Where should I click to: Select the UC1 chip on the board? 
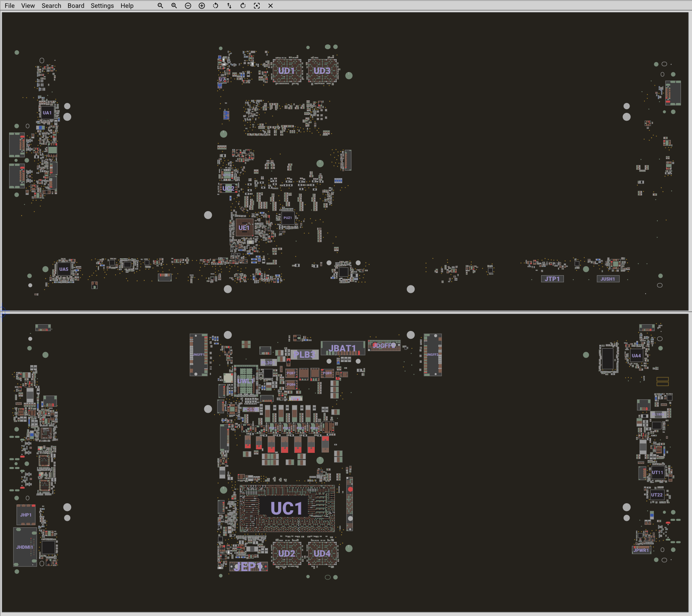(x=287, y=509)
